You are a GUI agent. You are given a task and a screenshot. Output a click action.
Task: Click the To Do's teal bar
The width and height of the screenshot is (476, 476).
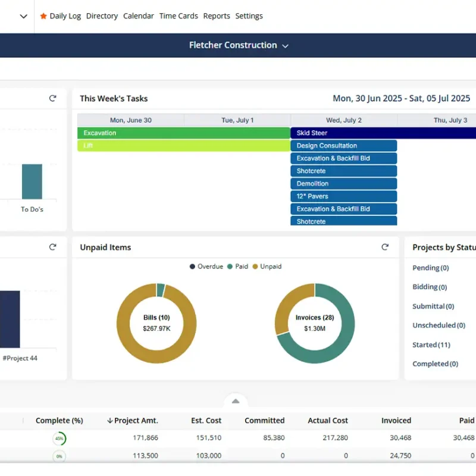click(x=32, y=181)
